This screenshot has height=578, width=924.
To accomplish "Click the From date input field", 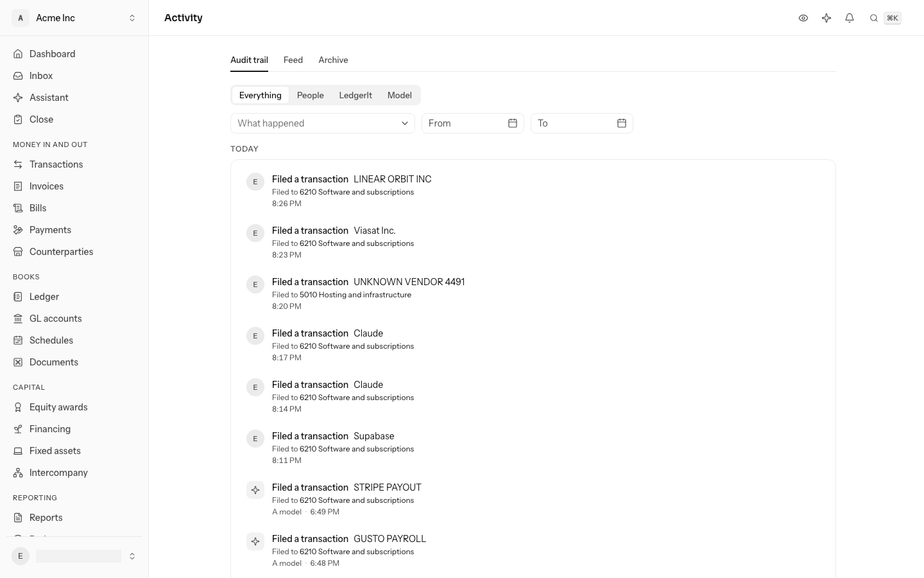I will tap(473, 123).
